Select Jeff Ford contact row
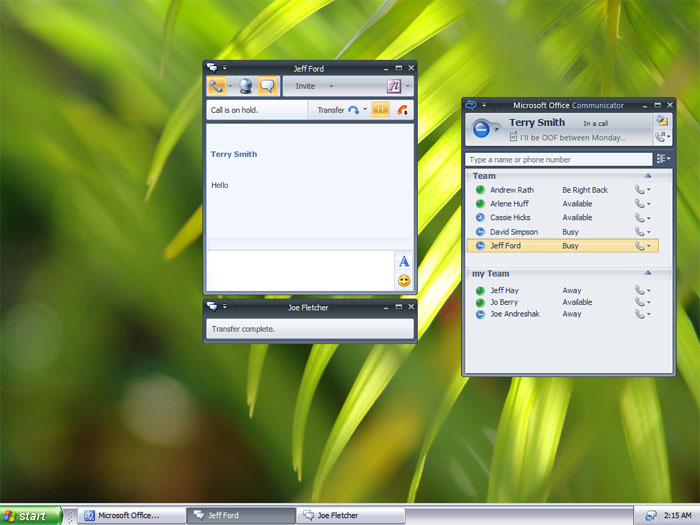 click(x=562, y=246)
